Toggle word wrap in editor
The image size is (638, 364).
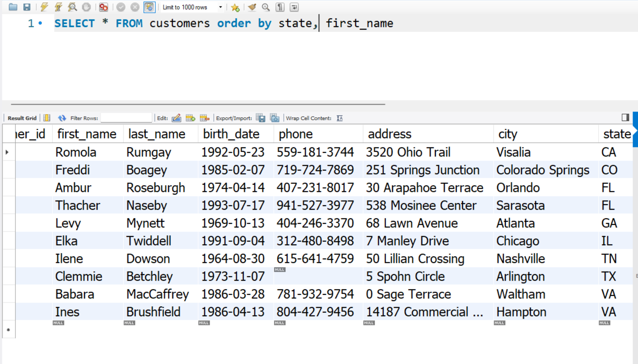[x=294, y=7]
